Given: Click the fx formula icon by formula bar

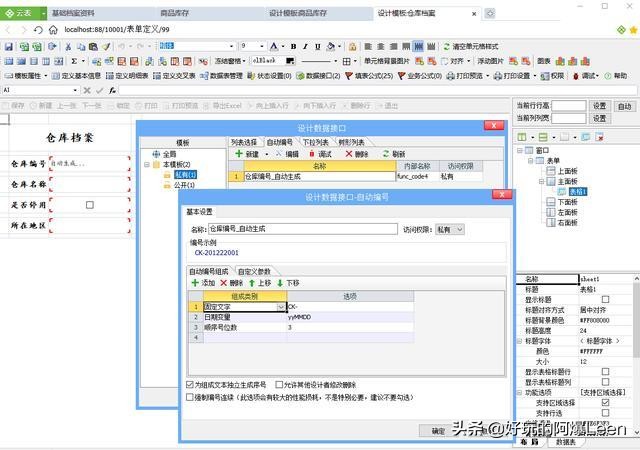Looking at the screenshot, I should click(112, 90).
